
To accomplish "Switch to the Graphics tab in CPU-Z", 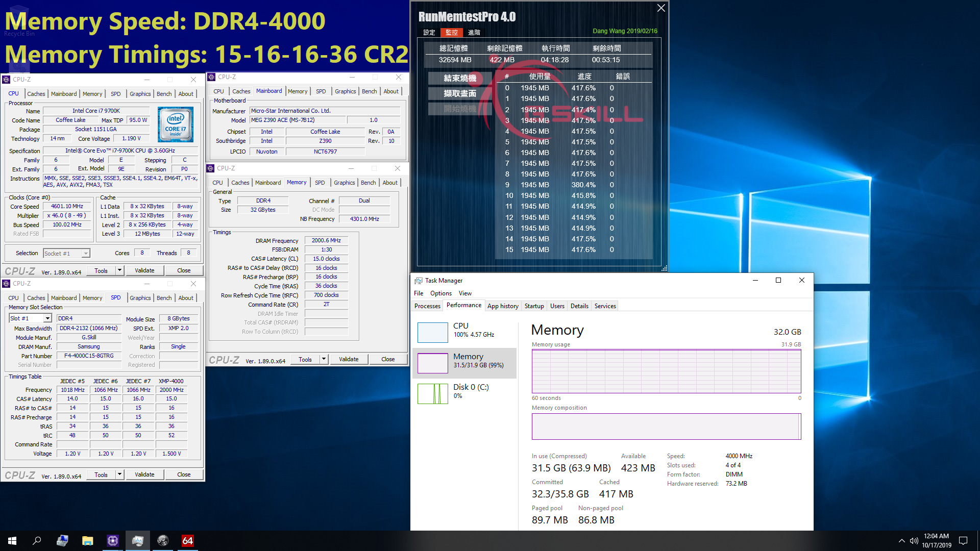I will (x=140, y=93).
